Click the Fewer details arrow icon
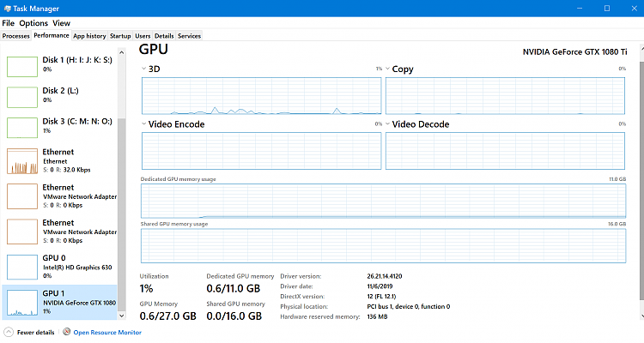The image size is (644, 343). click(9, 331)
